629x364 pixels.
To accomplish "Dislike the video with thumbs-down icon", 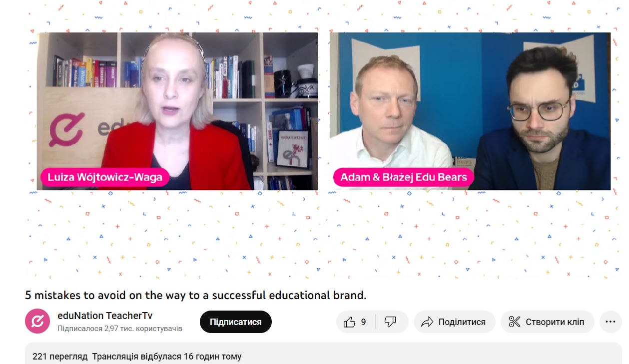I will point(391,322).
